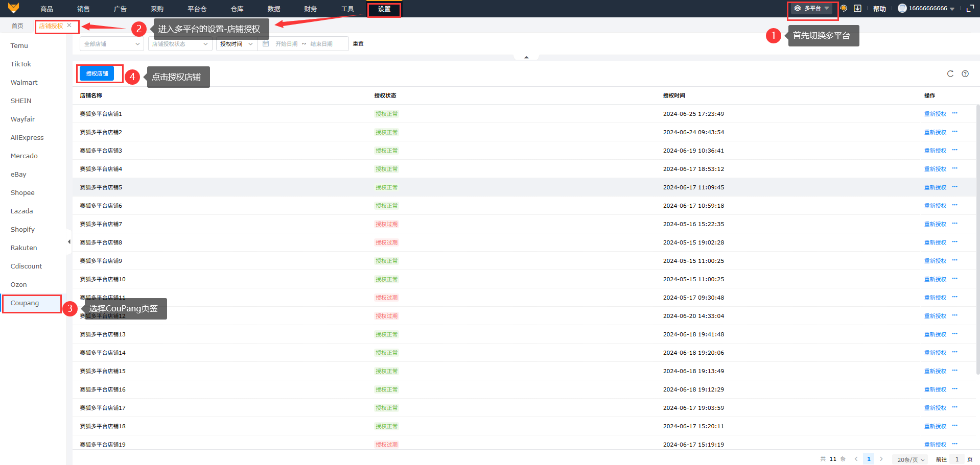Click the 重置 reset button
Image resolution: width=980 pixels, height=465 pixels.
click(358, 44)
